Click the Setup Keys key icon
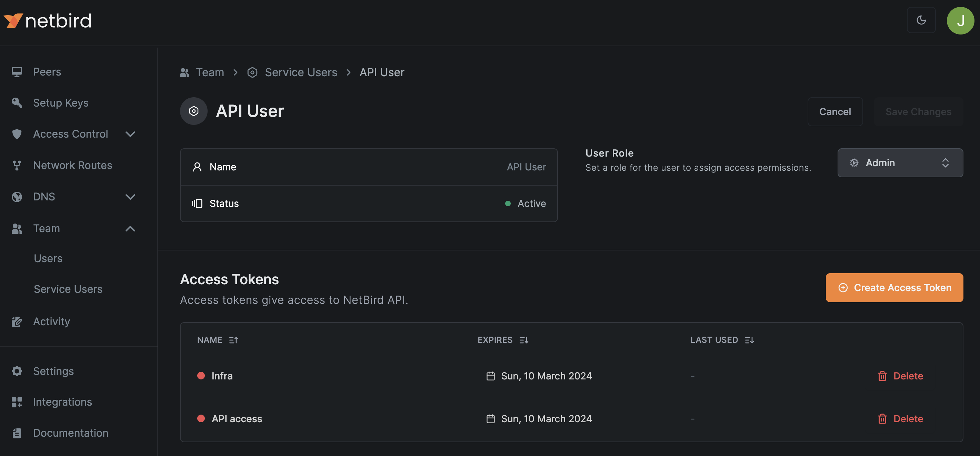The width and height of the screenshot is (980, 456). (x=17, y=103)
